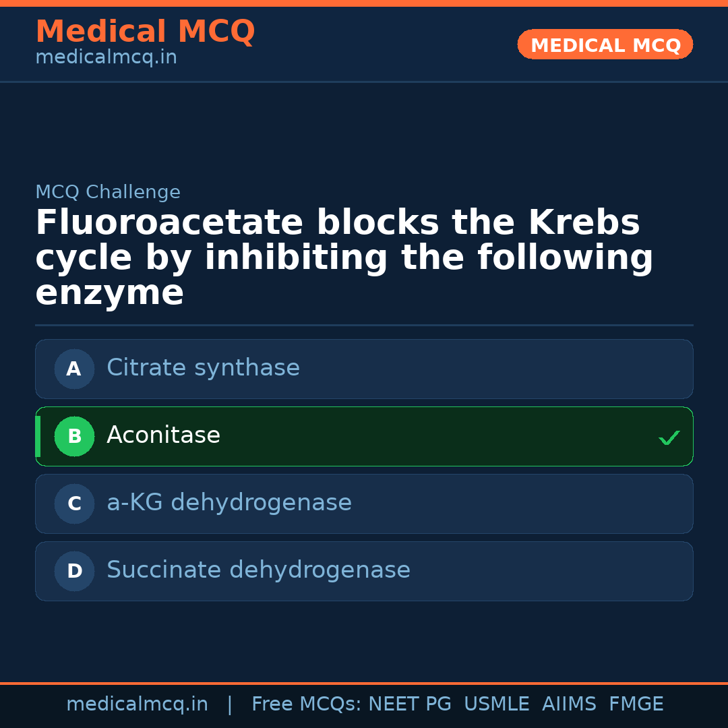The width and height of the screenshot is (728, 728).
Task: Click the "D" circle marker
Action: pyautogui.click(x=74, y=571)
